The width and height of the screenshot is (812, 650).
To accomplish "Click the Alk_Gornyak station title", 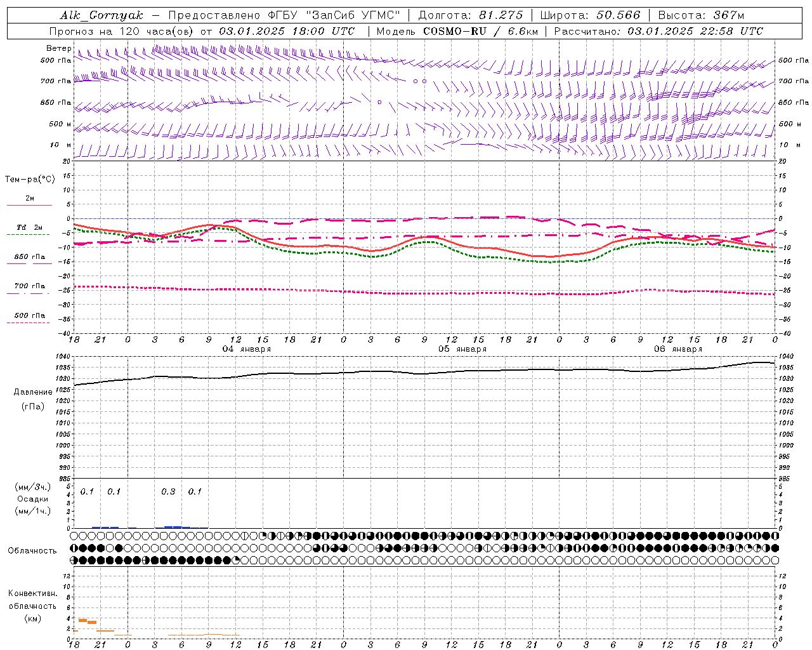I will [x=101, y=15].
